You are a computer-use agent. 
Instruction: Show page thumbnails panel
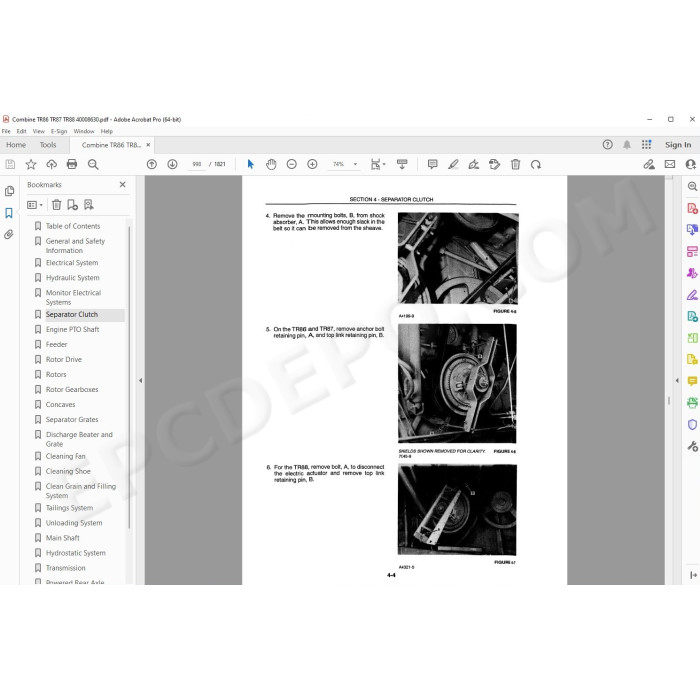[x=9, y=192]
